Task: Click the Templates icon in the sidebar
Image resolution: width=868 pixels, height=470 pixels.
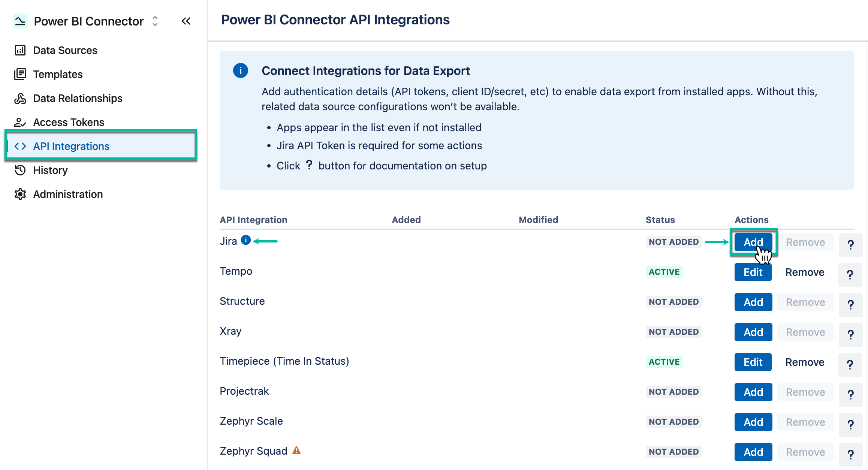Action: tap(20, 74)
